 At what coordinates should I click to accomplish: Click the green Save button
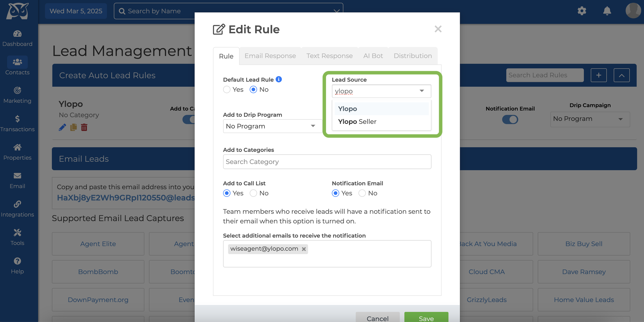[426, 318]
